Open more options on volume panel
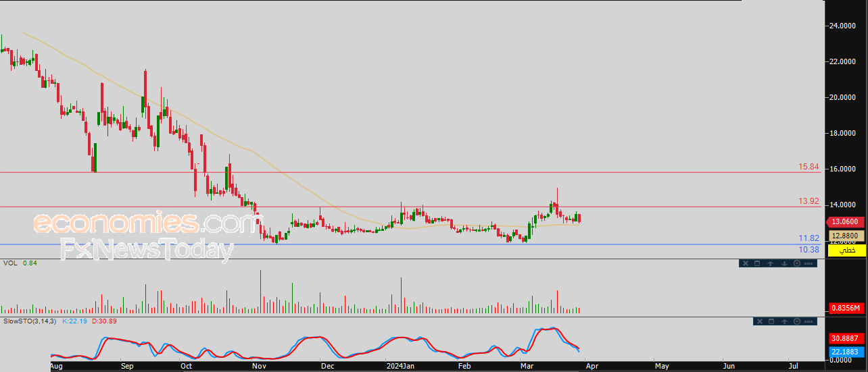Image resolution: width=868 pixels, height=372 pixels. pos(809,263)
